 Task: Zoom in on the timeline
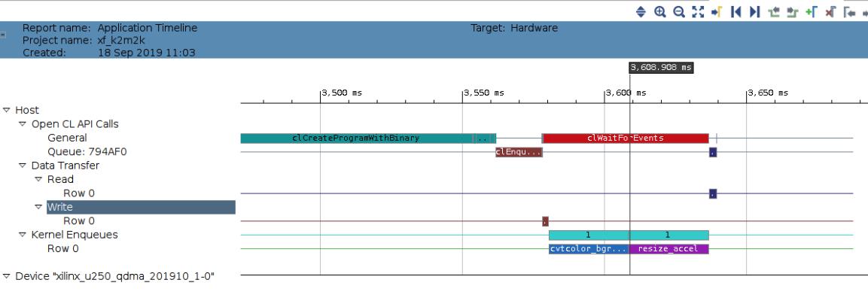pos(660,11)
